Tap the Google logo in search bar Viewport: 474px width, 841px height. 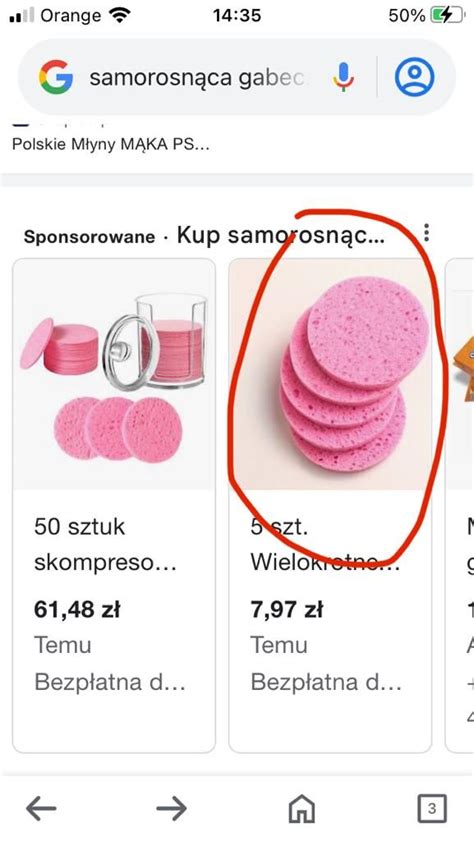[56, 77]
